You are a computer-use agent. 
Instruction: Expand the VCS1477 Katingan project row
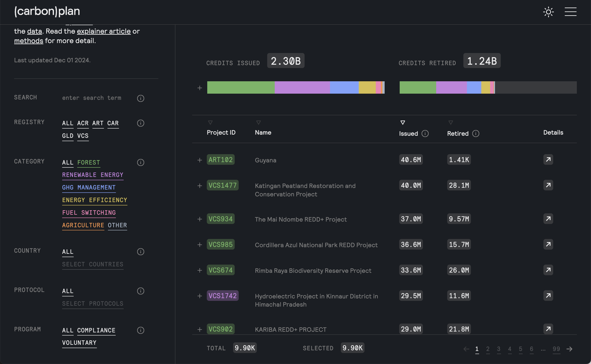200,186
